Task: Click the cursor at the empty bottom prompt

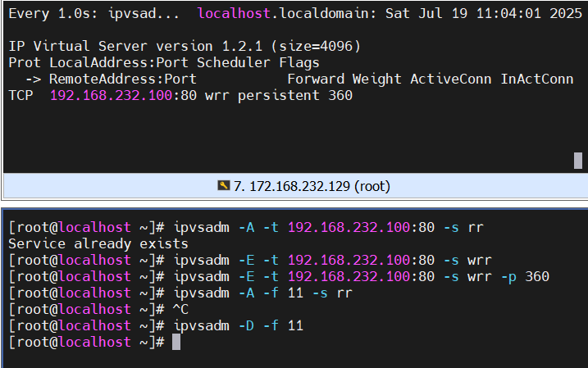Action: point(176,342)
